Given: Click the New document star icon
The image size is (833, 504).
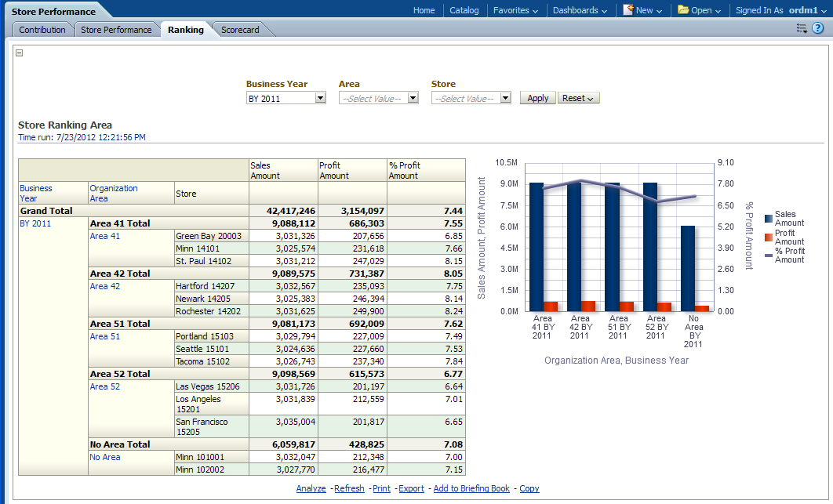Looking at the screenshot, I should tap(628, 9).
